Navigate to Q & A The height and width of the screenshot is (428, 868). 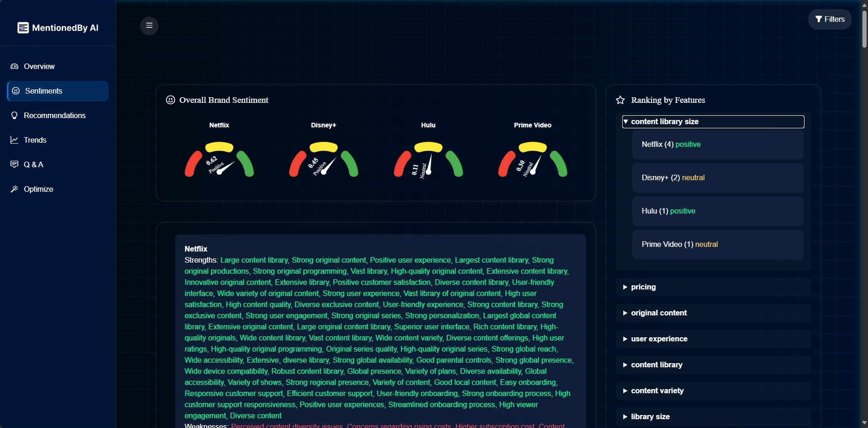(58, 164)
